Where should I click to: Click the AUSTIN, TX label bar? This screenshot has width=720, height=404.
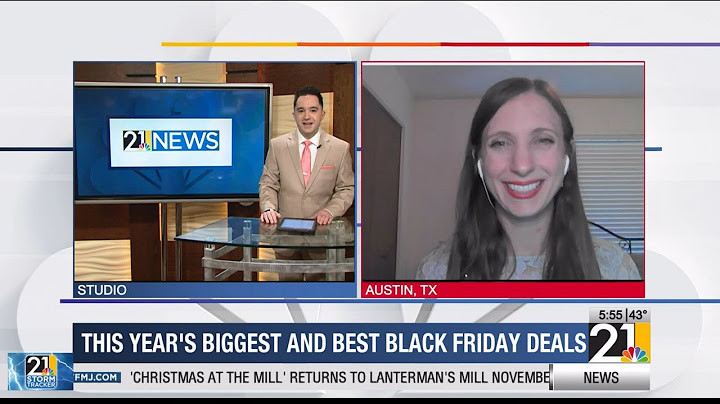(503, 290)
